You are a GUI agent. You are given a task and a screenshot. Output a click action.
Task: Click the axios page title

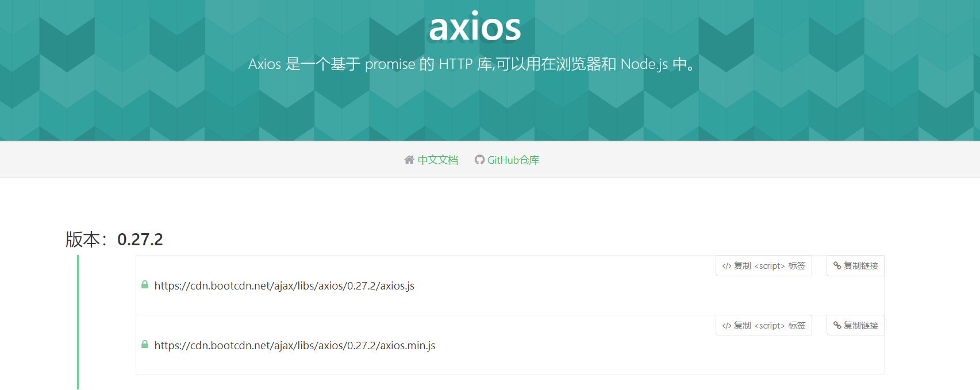[x=475, y=27]
